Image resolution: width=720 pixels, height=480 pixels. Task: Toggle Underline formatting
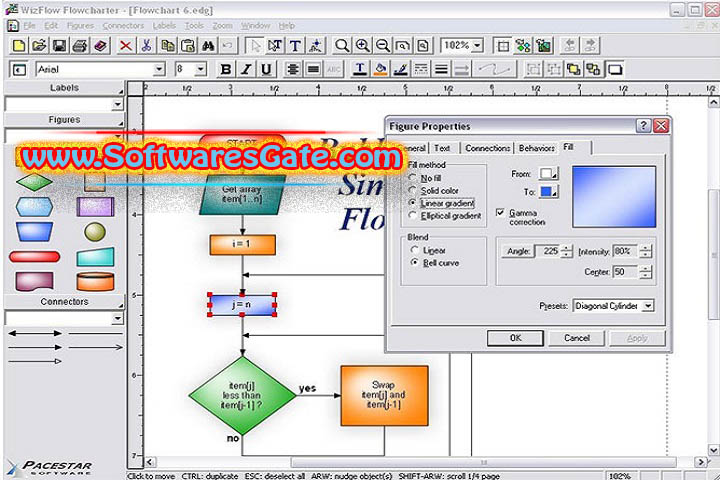(266, 69)
